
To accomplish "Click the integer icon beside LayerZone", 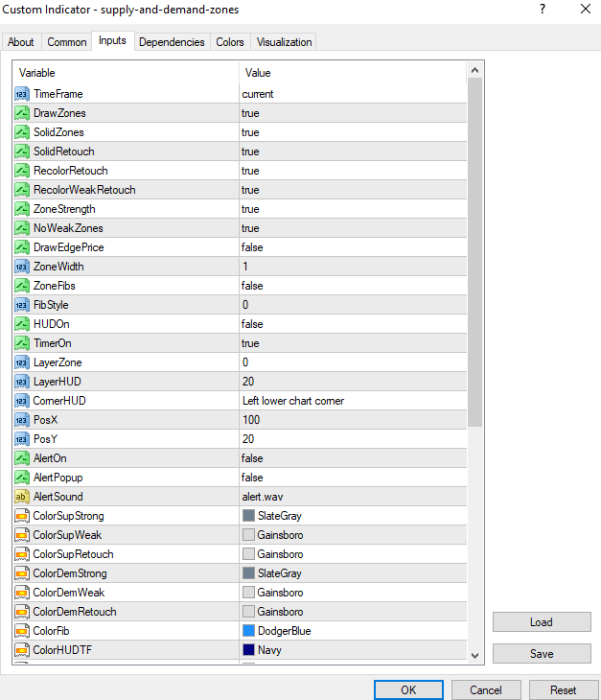I will (22, 363).
